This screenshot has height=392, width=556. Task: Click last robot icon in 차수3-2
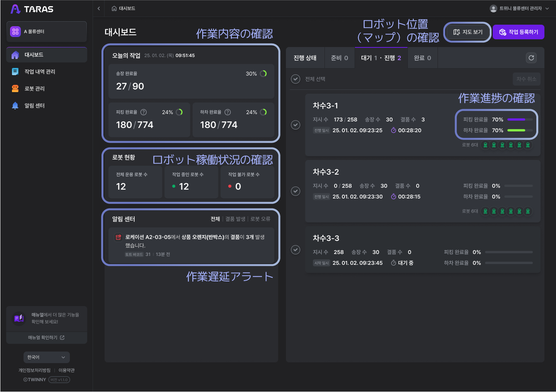pos(528,211)
